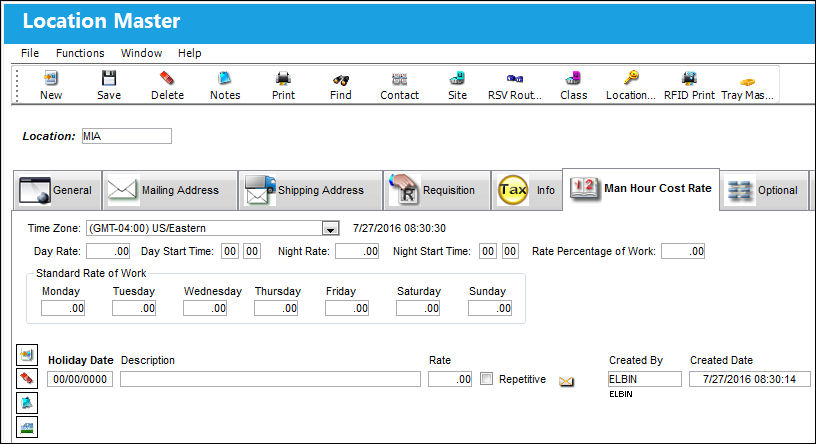Switch to the General tab
The width and height of the screenshot is (816, 444).
pyautogui.click(x=57, y=191)
